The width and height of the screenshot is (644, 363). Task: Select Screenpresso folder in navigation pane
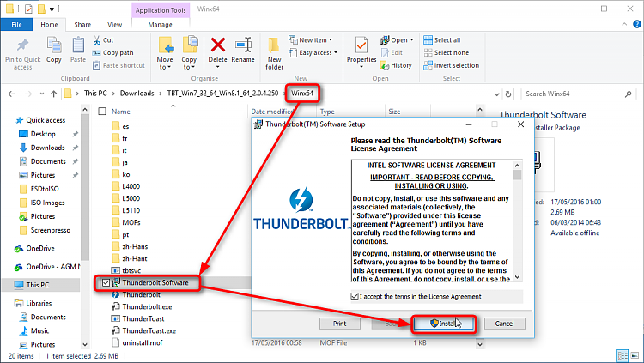(x=50, y=230)
